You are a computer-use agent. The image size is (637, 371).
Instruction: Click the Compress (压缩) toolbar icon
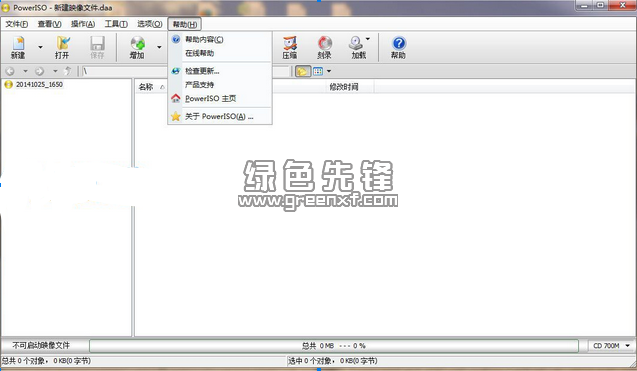(290, 48)
